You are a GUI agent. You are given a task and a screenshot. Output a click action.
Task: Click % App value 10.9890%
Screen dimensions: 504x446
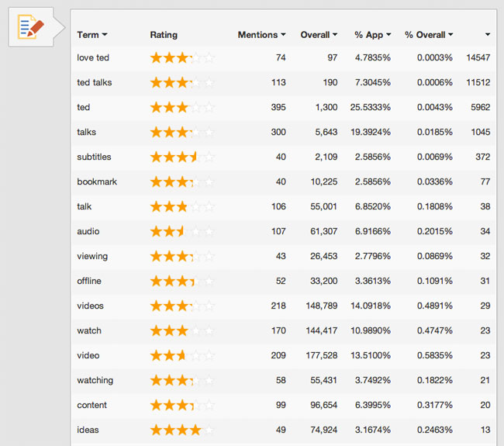click(371, 330)
